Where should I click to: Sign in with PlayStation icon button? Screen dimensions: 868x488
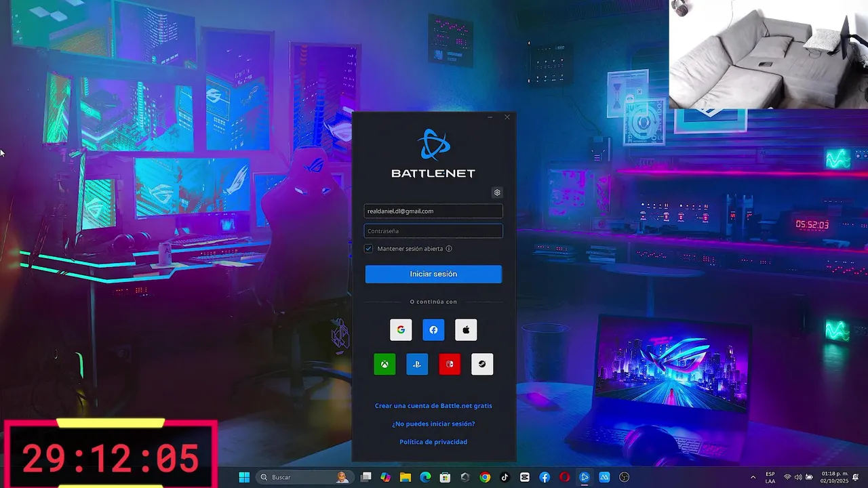point(417,364)
